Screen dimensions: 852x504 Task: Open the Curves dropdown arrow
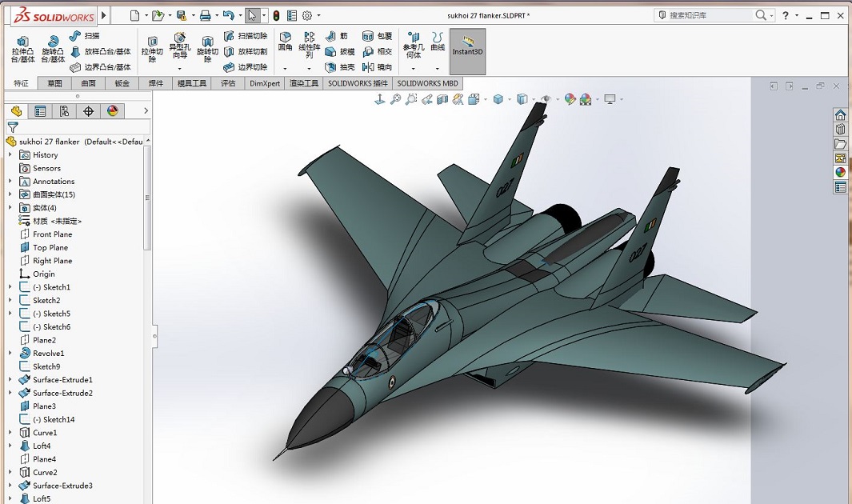pyautogui.click(x=438, y=69)
